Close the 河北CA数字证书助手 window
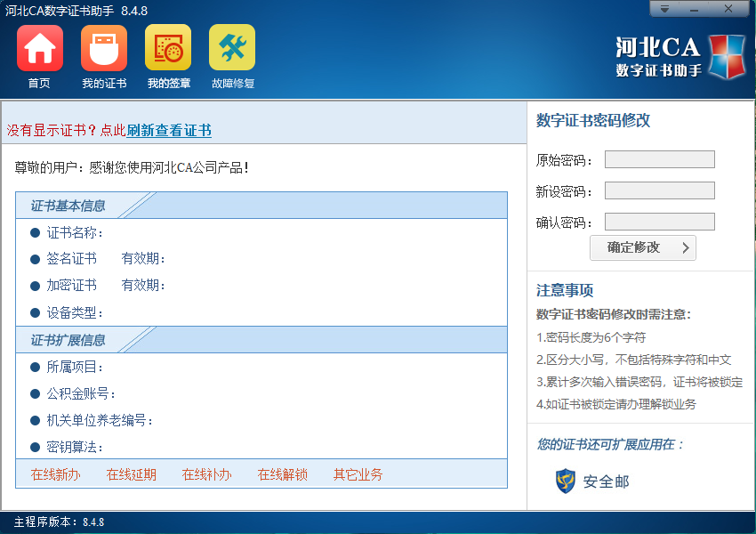The width and height of the screenshot is (756, 534). (x=728, y=9)
